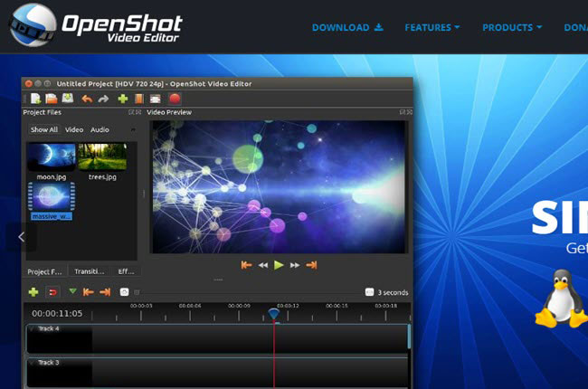The image size is (588, 389).
Task: Toggle snapping with the red magnet icon
Action: click(52, 292)
